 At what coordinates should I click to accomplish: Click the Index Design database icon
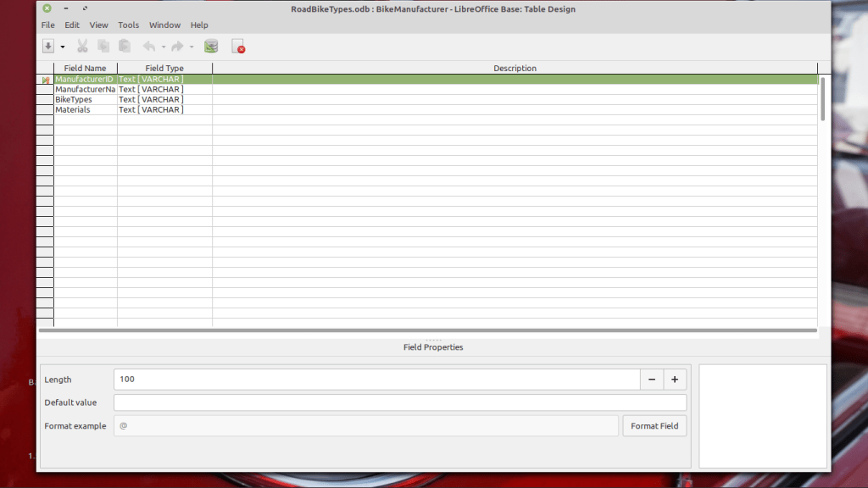coord(211,47)
